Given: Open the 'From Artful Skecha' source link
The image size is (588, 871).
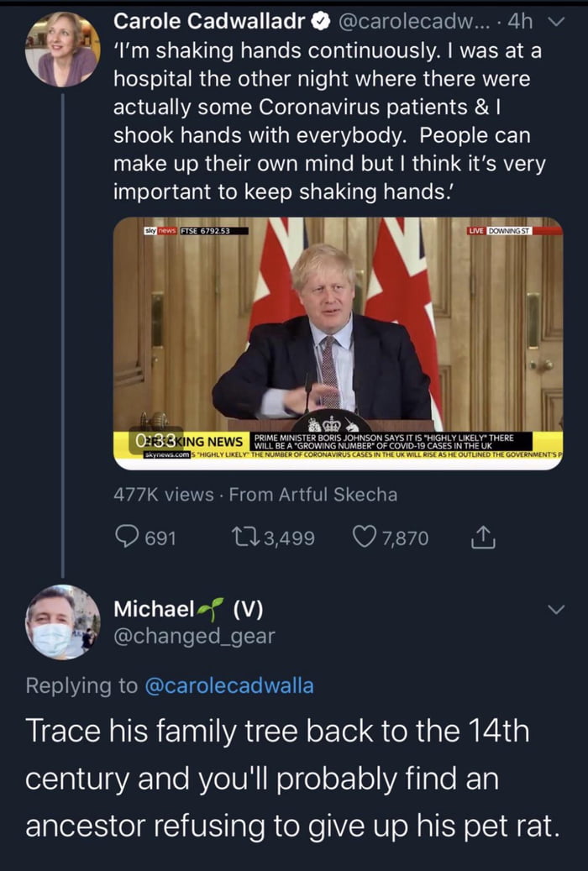Looking at the screenshot, I should (x=312, y=495).
